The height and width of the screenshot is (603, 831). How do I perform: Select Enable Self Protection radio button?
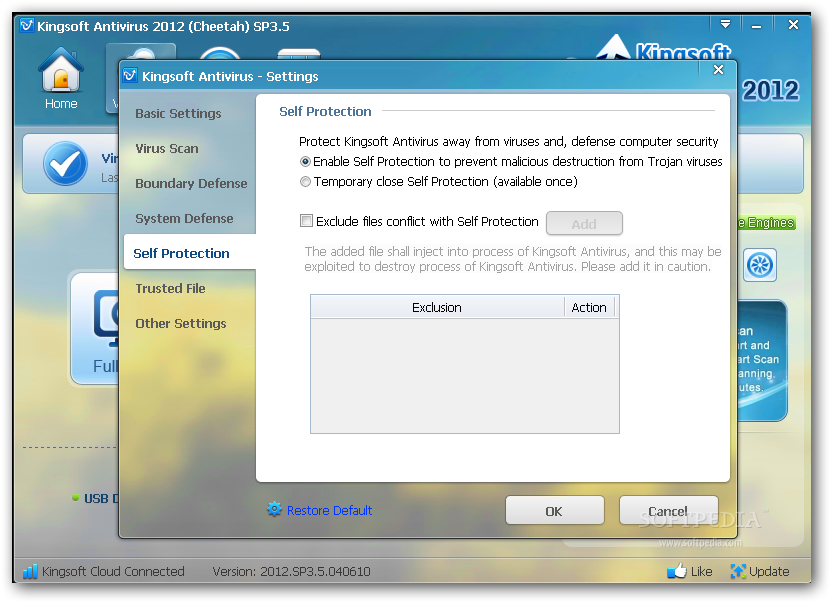point(305,162)
